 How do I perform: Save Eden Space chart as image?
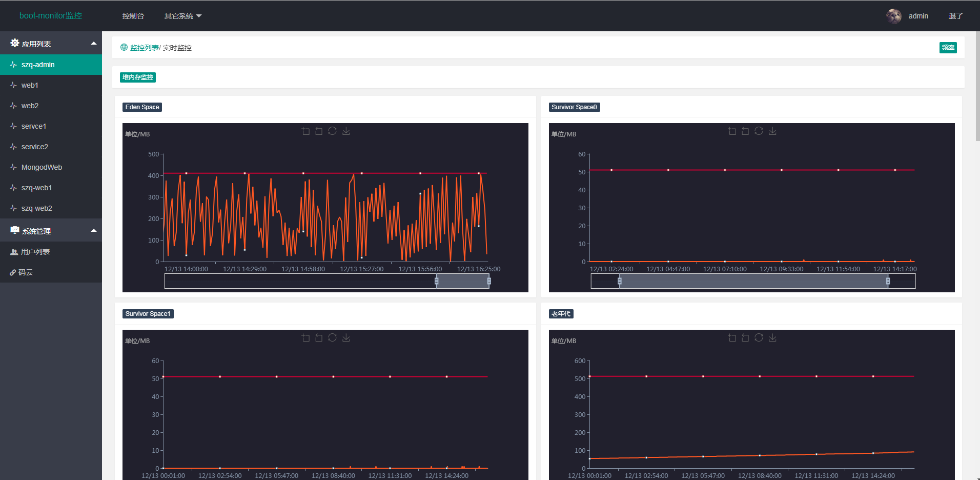pyautogui.click(x=346, y=131)
